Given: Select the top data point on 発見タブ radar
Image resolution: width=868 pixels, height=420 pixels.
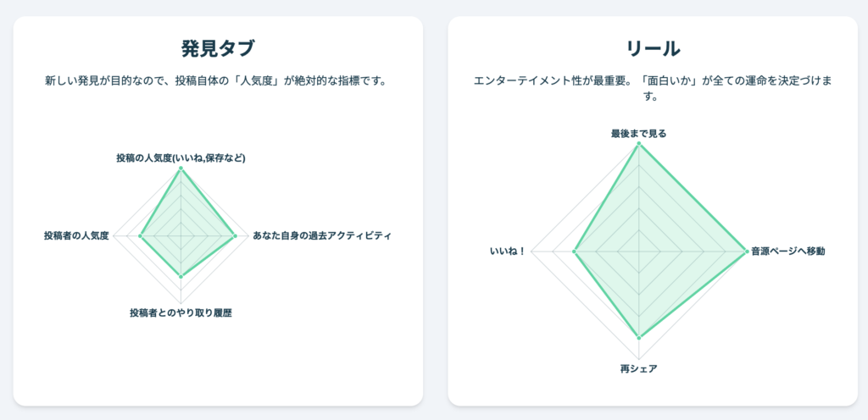Looking at the screenshot, I should tap(181, 169).
